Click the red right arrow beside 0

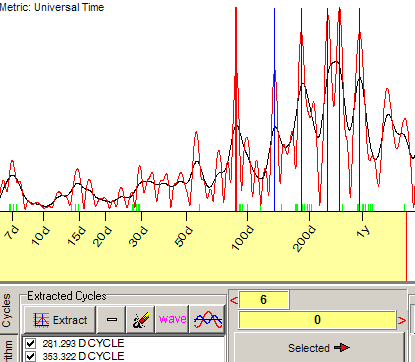click(402, 320)
